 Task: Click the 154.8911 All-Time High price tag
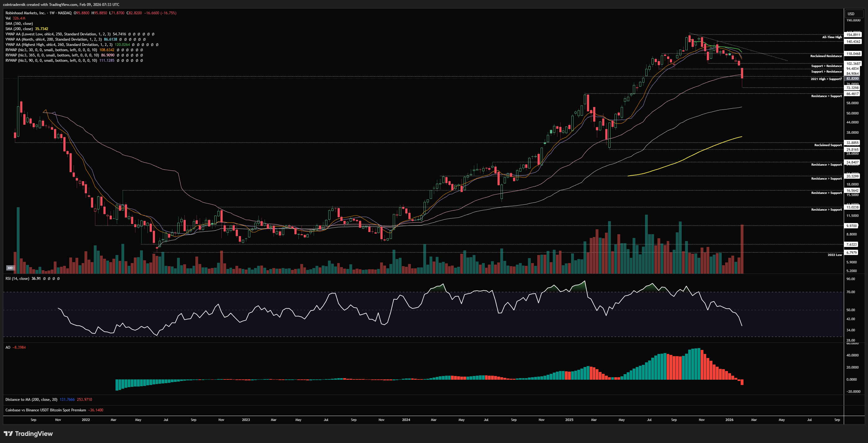pos(853,35)
